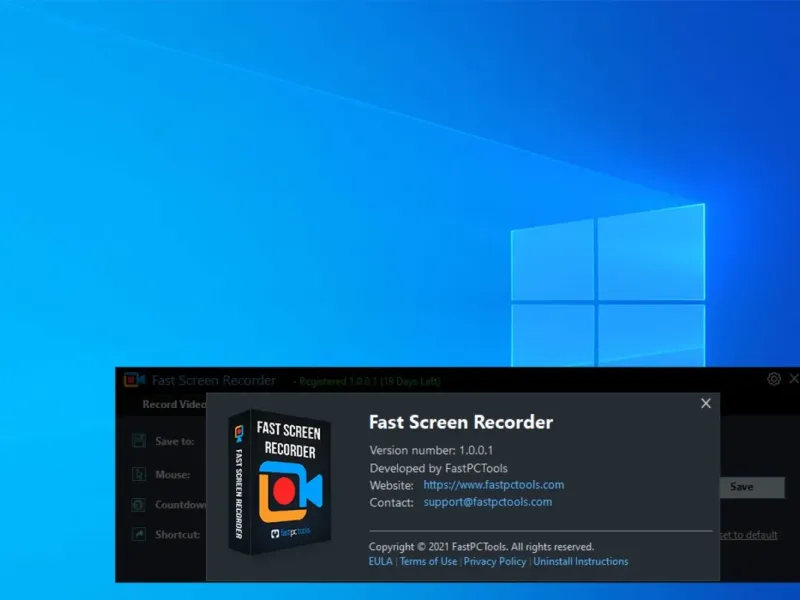Switch to the Record Video tab
Viewport: 800px width, 600px height.
pyautogui.click(x=174, y=405)
